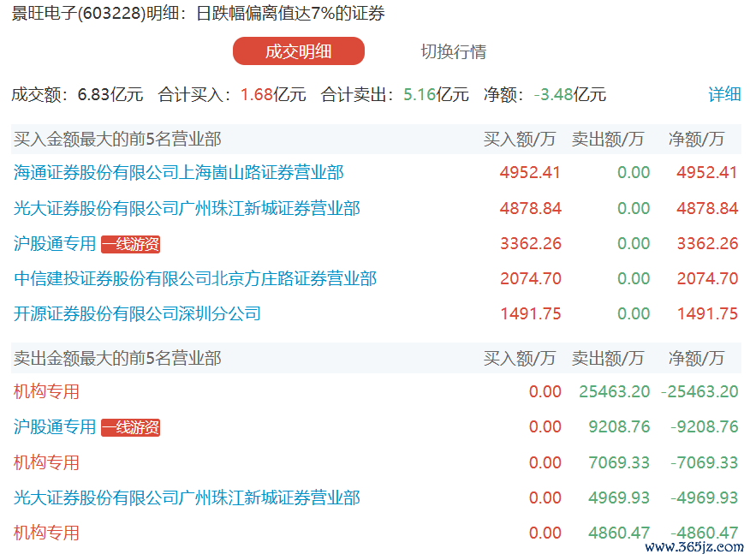Click the 1491.75 net amount cell
750x560 pixels.
pos(707,313)
